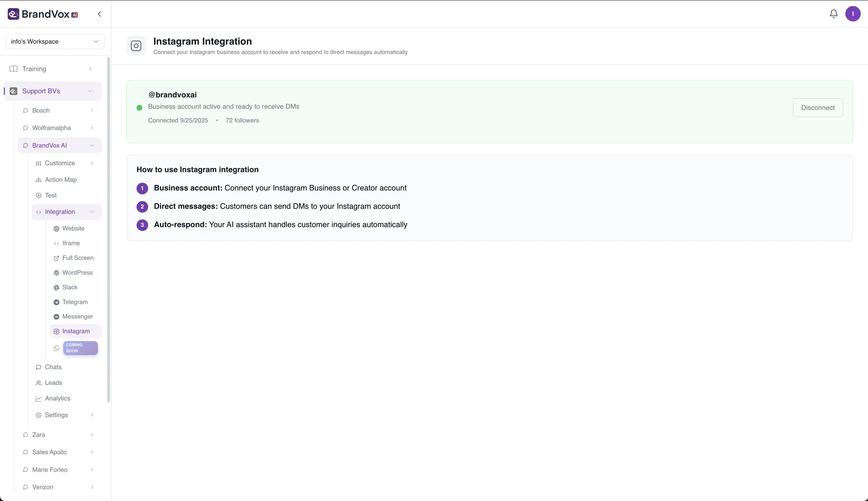Click the Full Screen external-link icon

coord(56,258)
